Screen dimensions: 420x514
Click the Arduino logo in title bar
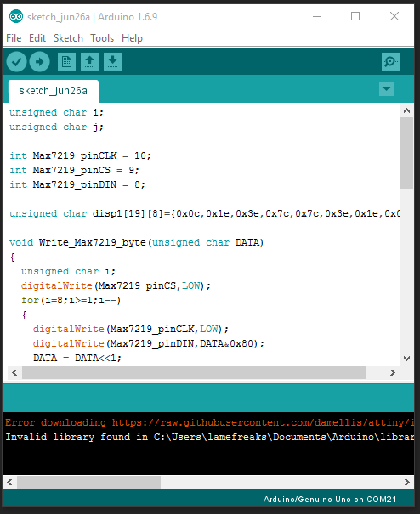tap(16, 16)
